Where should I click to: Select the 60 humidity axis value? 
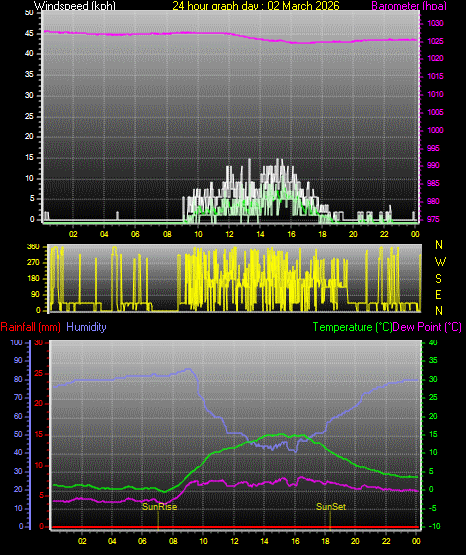(x=18, y=417)
